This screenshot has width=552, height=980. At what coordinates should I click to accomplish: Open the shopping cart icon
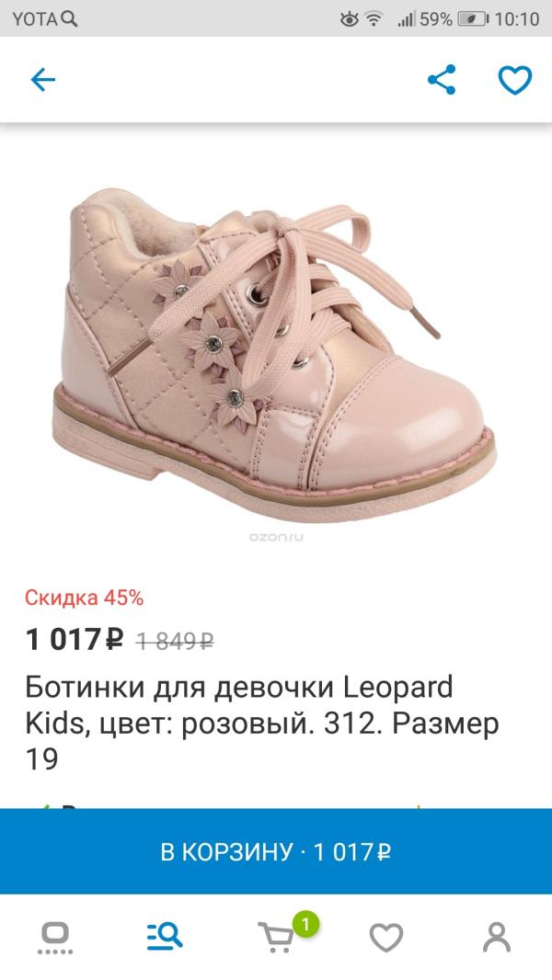tap(276, 938)
